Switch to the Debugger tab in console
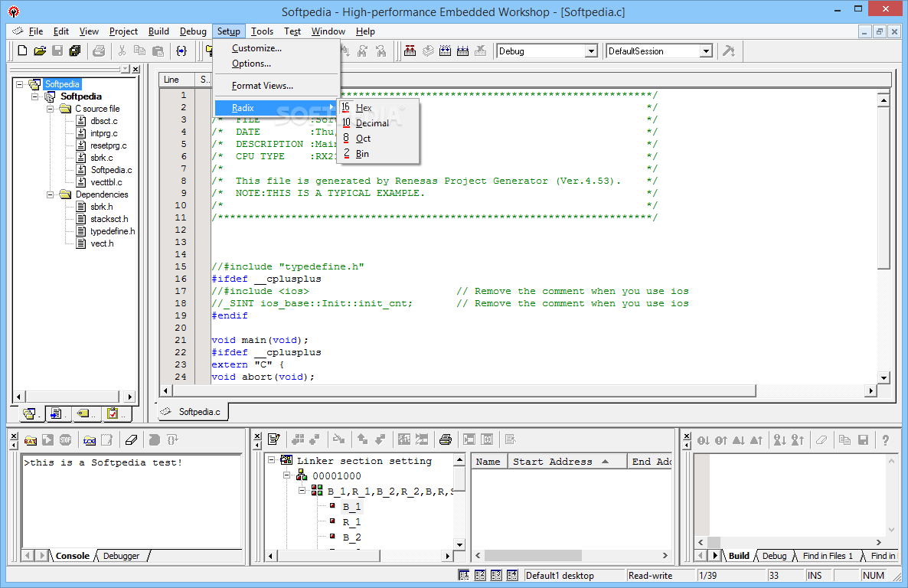 121,556
